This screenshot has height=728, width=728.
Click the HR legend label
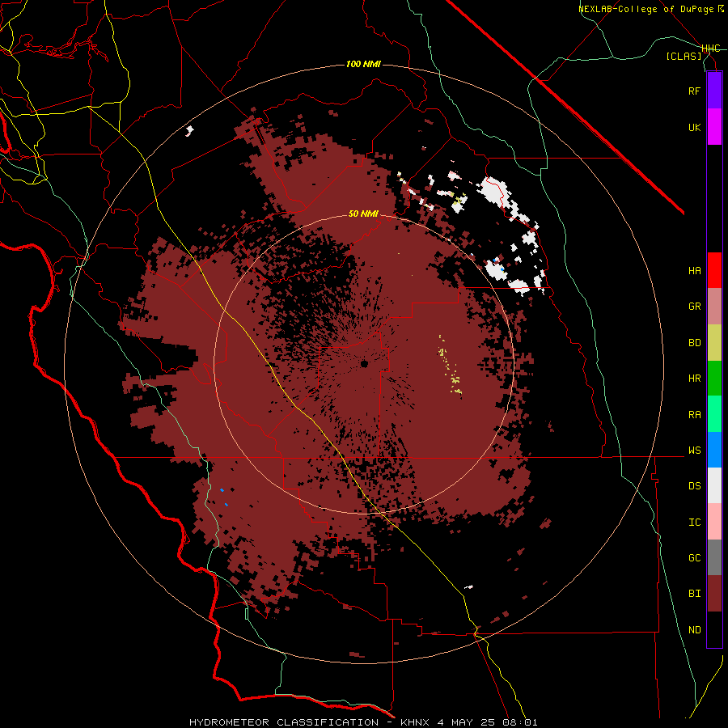(694, 379)
